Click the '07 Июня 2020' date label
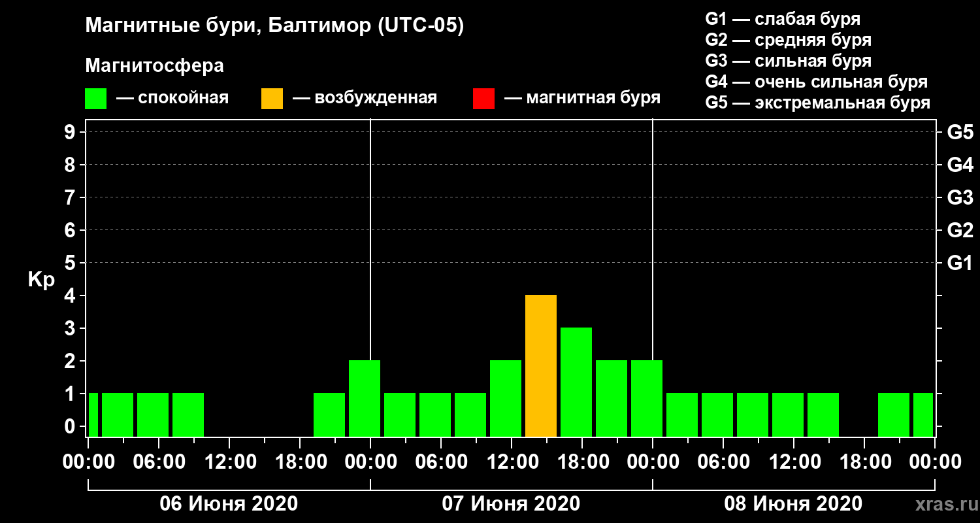The width and height of the screenshot is (980, 523). [x=511, y=504]
